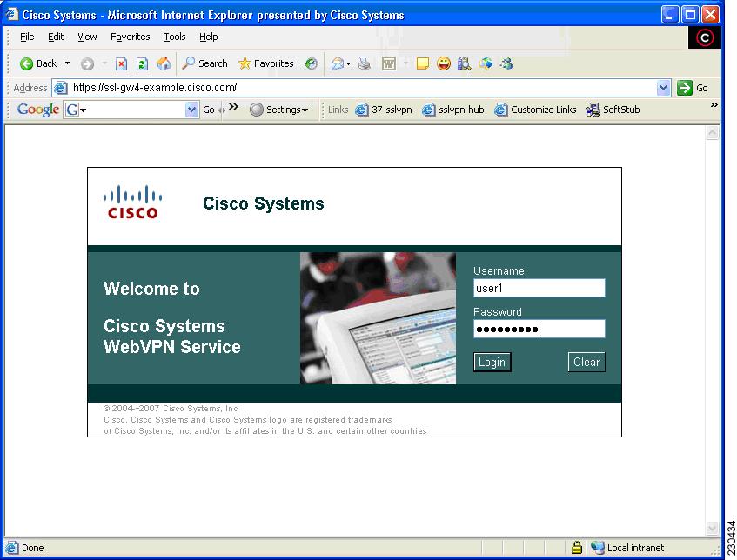Image resolution: width=737 pixels, height=560 pixels.
Task: Click the Forward navigation button
Action: point(87,63)
